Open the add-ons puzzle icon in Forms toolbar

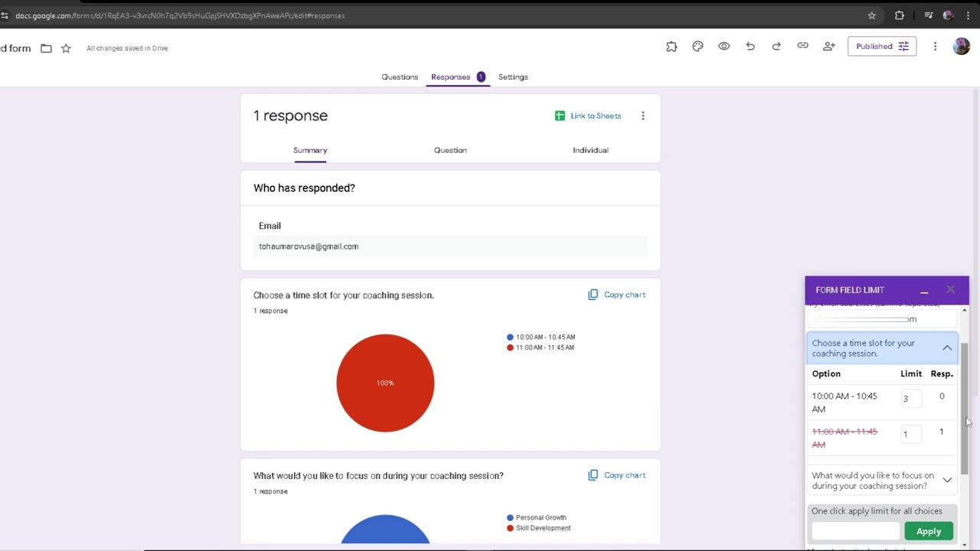671,47
